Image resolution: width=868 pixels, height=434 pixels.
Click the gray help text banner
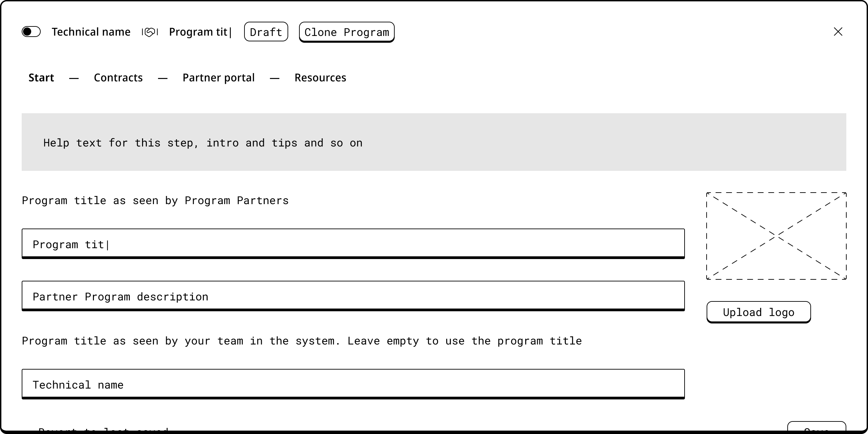coord(434,142)
